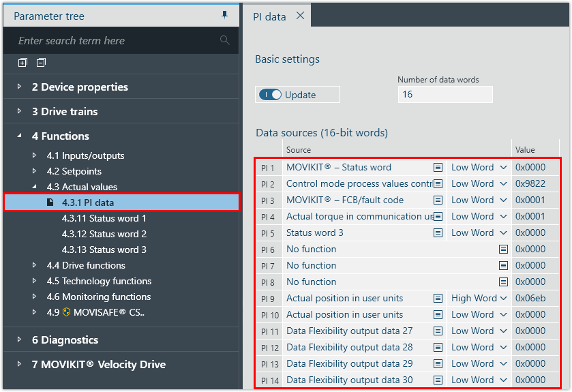Open 7 MOVIKIT Velocity Drive section

(98, 364)
